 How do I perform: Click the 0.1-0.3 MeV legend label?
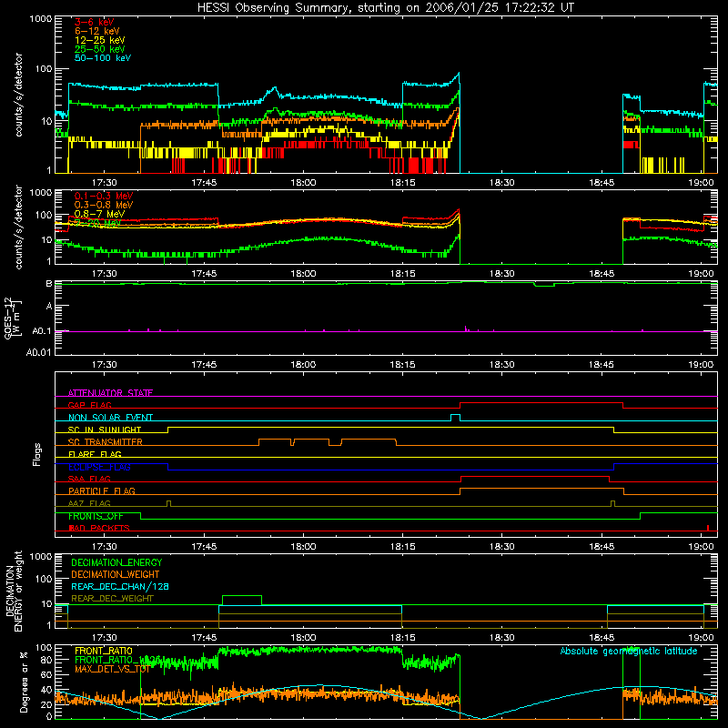104,196
